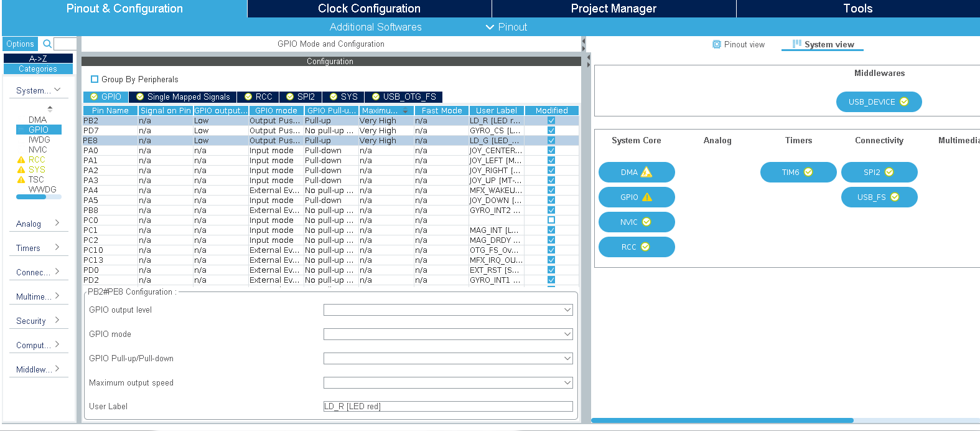Screen dimensions: 980x431
Task: Expand the Timers category
Action: click(x=38, y=248)
